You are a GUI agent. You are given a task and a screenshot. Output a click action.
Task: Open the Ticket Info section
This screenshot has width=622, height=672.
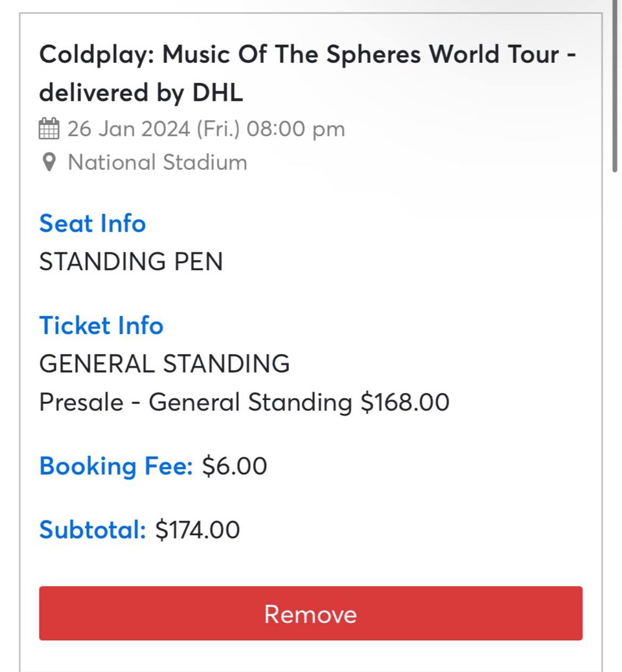[101, 325]
